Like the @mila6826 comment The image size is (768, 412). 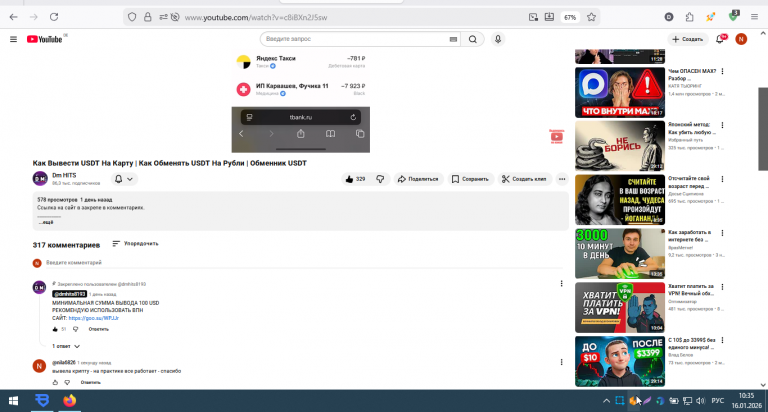click(55, 383)
